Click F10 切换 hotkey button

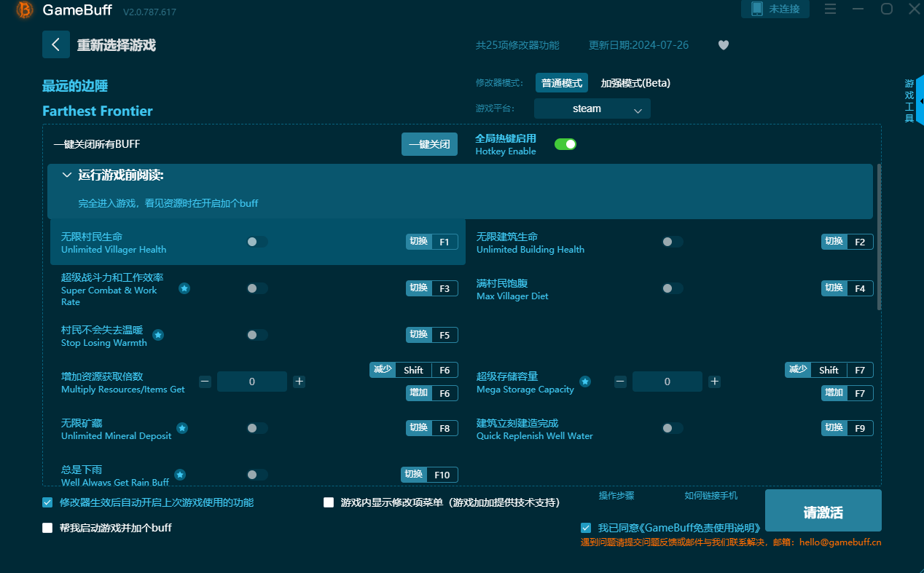point(430,475)
